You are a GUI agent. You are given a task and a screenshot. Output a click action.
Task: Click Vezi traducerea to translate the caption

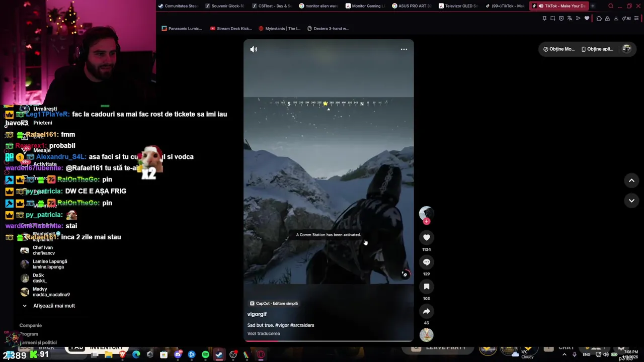[264, 334]
